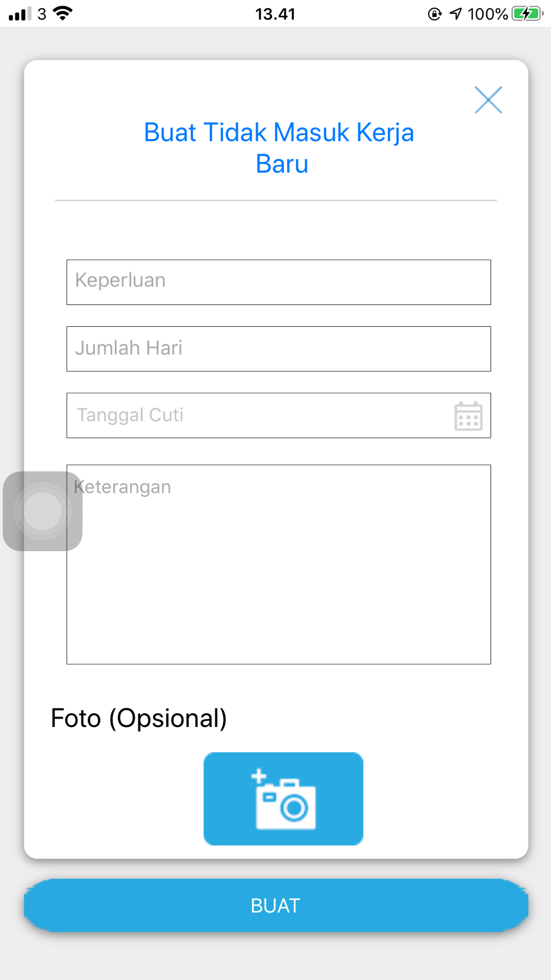The height and width of the screenshot is (980, 551).
Task: Tap the location arrow status icon
Action: tap(456, 14)
